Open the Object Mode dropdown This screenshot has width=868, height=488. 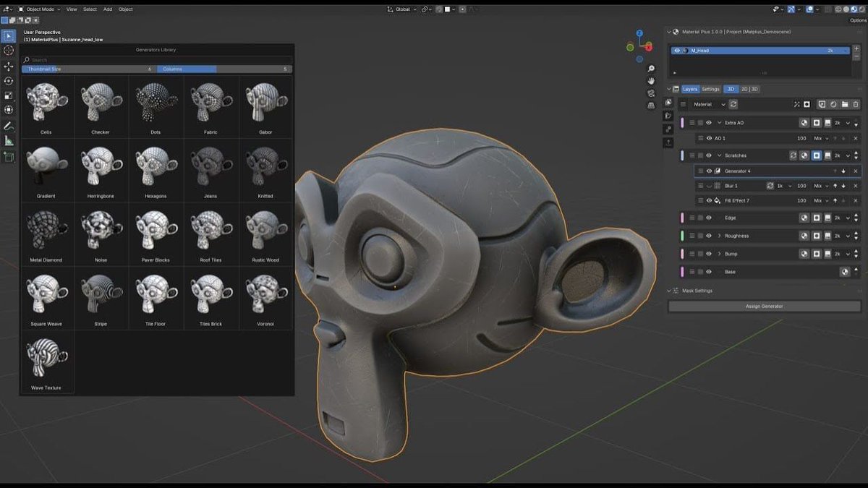[x=40, y=9]
